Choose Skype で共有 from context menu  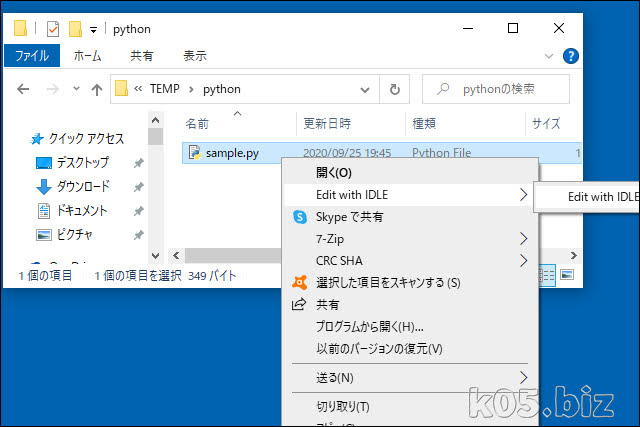tap(410, 217)
